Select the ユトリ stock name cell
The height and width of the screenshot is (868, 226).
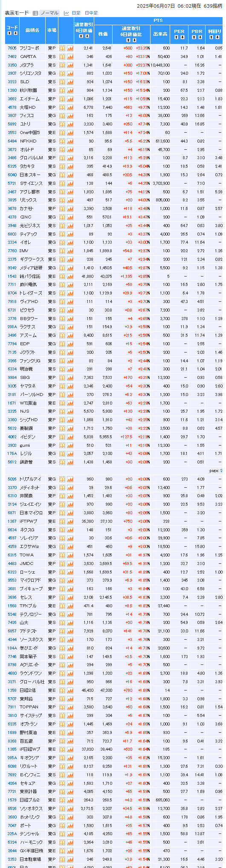tap(32, 124)
